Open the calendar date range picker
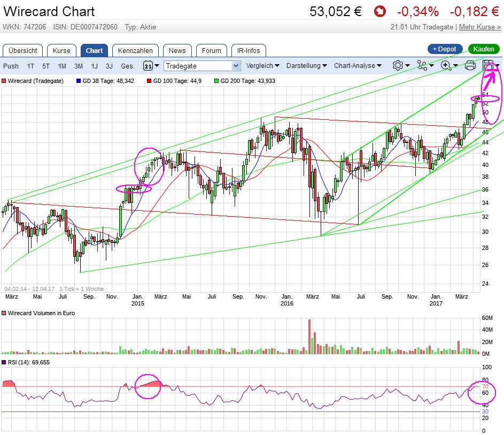504x435 pixels. pos(148,66)
